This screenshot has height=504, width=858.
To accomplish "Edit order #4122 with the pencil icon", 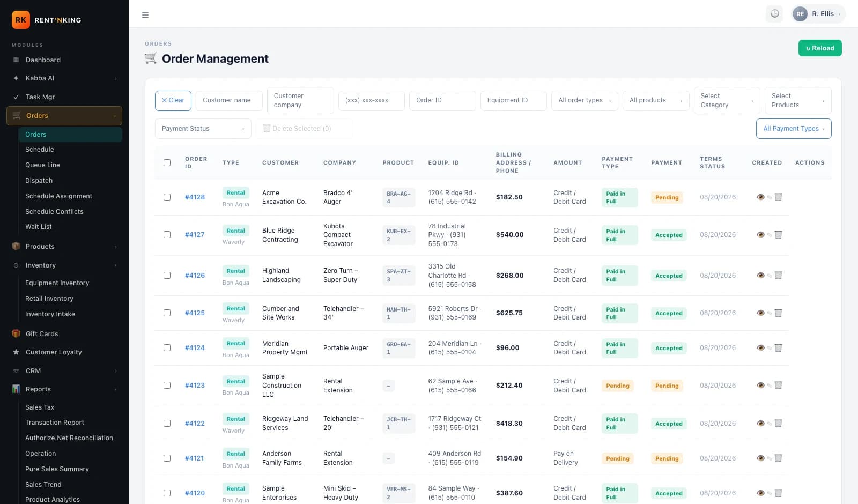I will [x=770, y=424].
